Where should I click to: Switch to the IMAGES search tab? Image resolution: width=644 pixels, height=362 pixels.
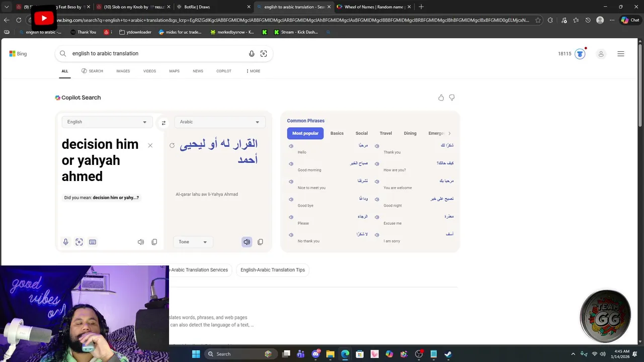[x=123, y=71]
